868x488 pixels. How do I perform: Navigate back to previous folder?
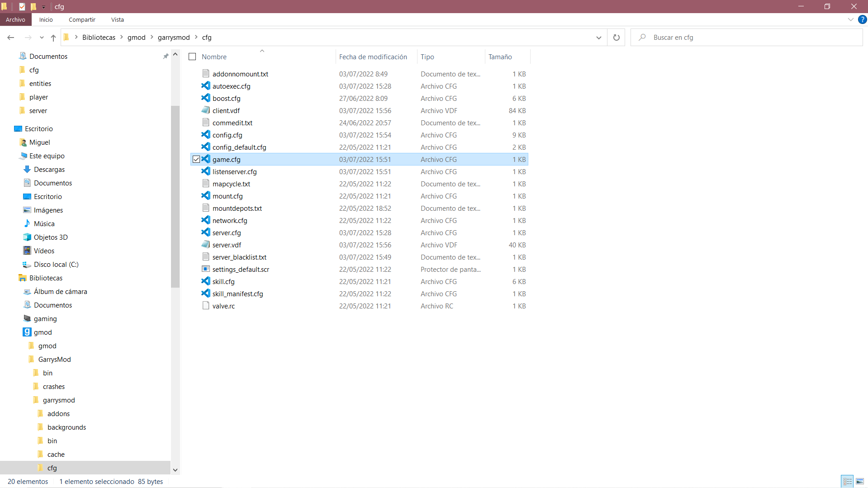pyautogui.click(x=11, y=38)
